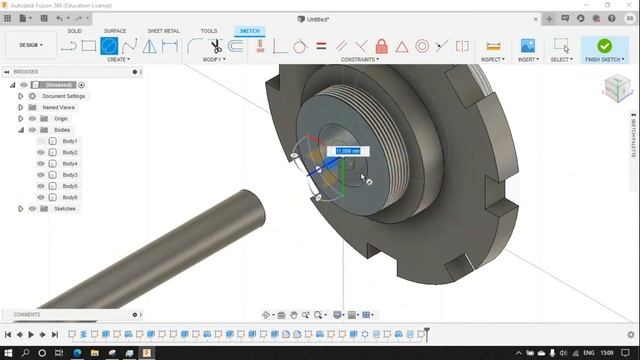This screenshot has height=360, width=640.
Task: Click the ViewCube
Action: pyautogui.click(x=618, y=88)
